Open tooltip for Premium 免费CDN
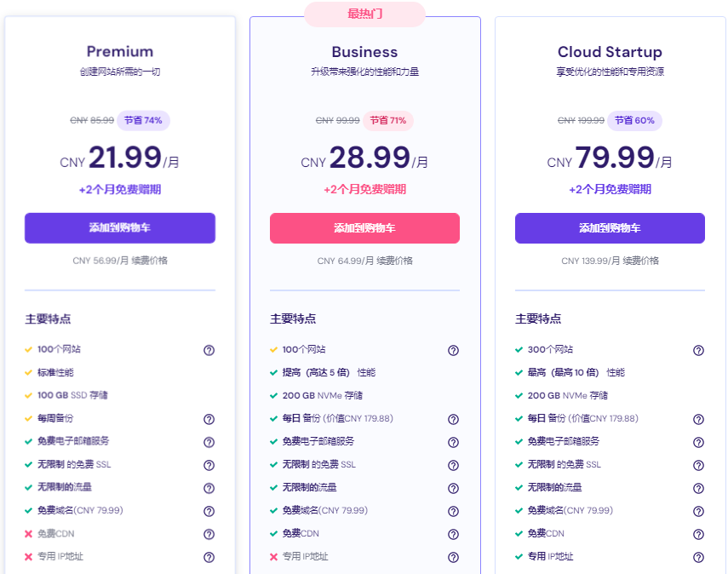Image resolution: width=728 pixels, height=574 pixels. click(x=209, y=534)
